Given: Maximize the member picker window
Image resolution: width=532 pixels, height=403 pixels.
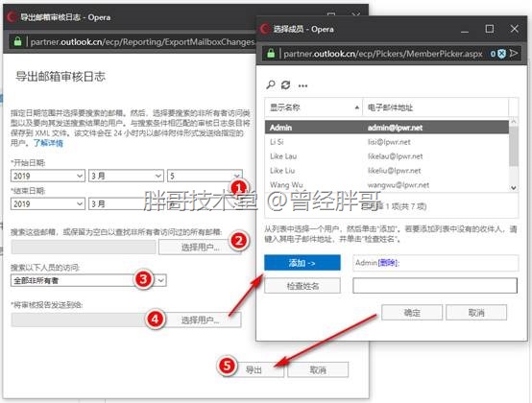Looking at the screenshot, I should pyautogui.click(x=489, y=29).
